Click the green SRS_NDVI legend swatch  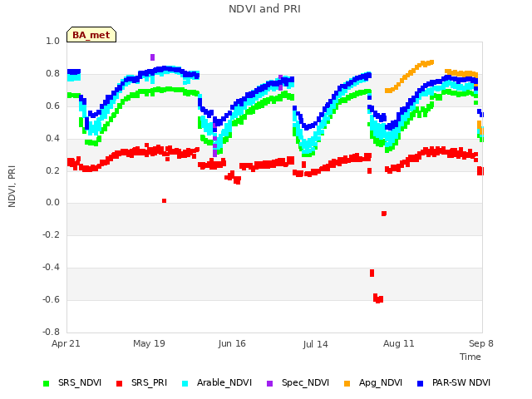(x=47, y=383)
